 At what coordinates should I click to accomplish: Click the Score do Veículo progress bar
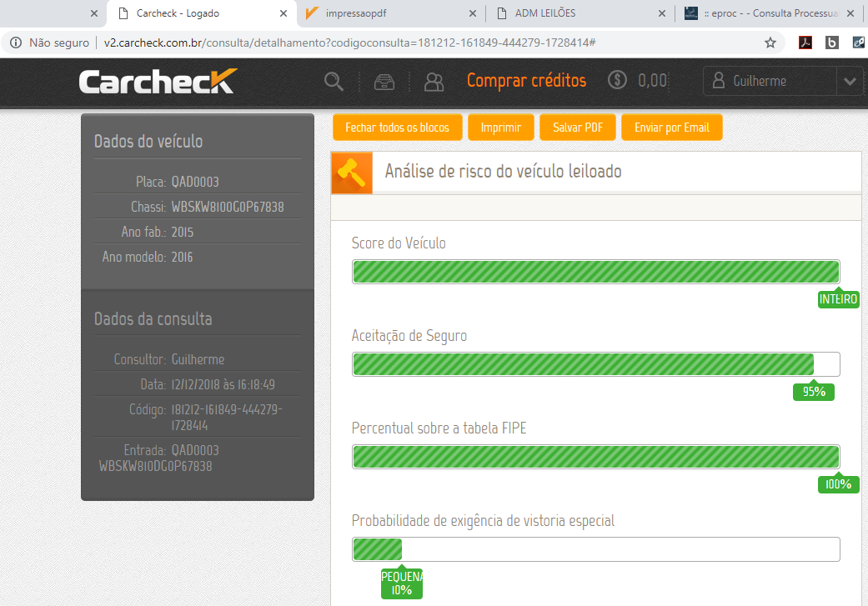(x=595, y=272)
